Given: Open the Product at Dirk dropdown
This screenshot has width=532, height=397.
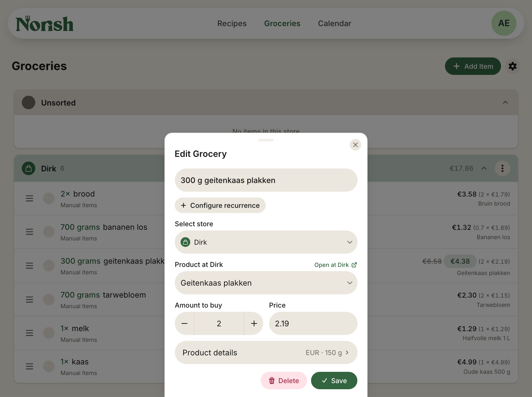Looking at the screenshot, I should (266, 283).
